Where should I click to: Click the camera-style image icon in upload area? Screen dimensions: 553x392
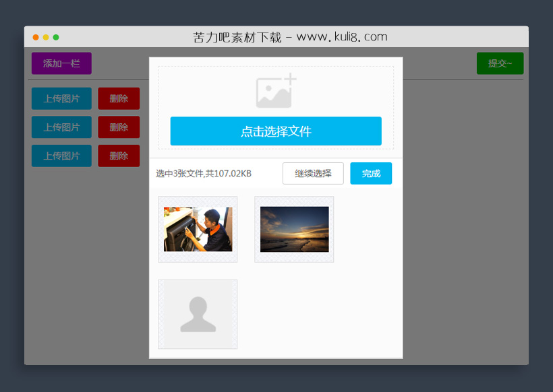tap(275, 91)
